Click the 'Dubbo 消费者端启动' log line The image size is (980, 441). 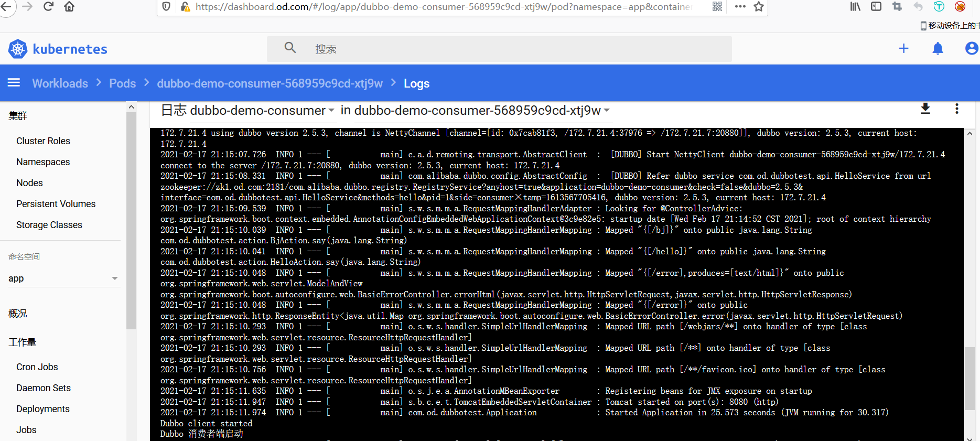point(202,434)
